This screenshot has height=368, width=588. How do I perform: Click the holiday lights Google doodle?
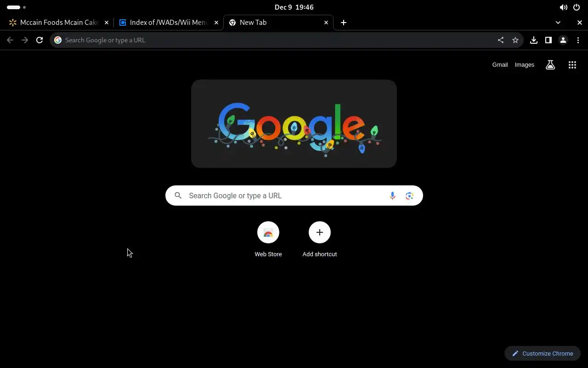294,124
